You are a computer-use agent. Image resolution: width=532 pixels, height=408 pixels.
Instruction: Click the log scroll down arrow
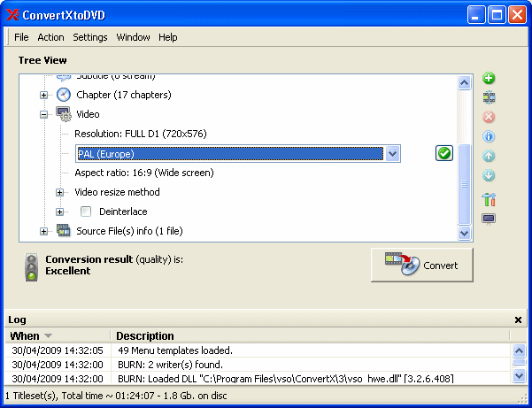[519, 375]
